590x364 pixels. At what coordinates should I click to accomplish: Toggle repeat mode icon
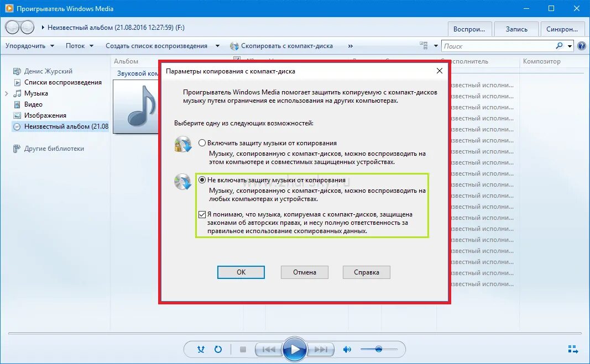tap(218, 349)
